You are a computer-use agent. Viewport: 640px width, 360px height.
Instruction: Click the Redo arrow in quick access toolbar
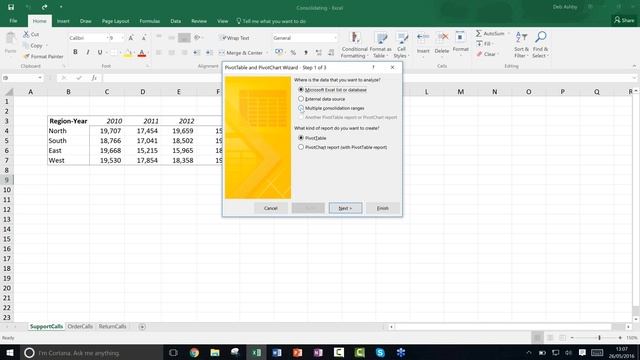click(x=44, y=7)
